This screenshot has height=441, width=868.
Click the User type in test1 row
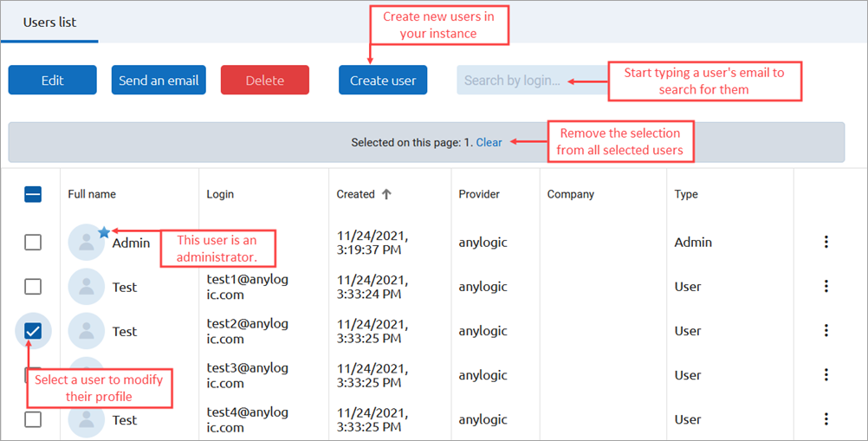(x=688, y=287)
